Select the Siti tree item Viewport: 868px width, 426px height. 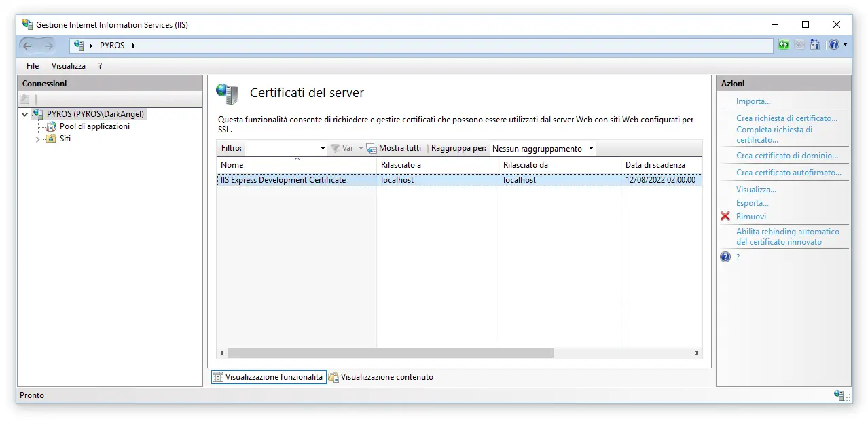(65, 139)
